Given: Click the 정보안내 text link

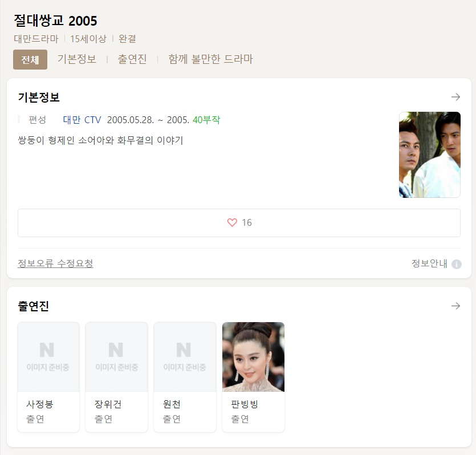Looking at the screenshot, I should tap(429, 263).
